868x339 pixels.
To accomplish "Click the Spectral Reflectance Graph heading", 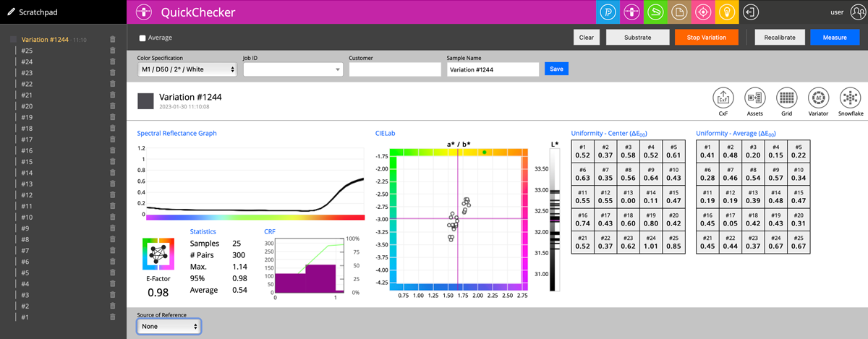I will [x=177, y=133].
